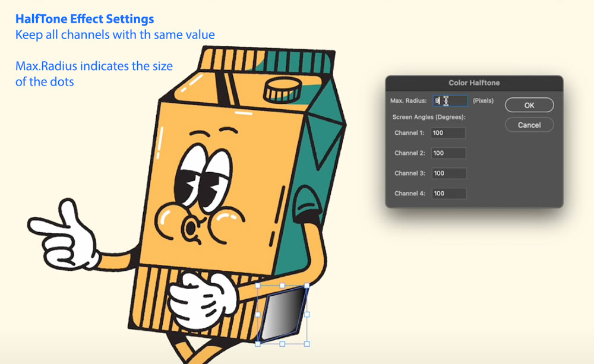
Task: Cancel the Color Halftone dialog
Action: (x=529, y=125)
